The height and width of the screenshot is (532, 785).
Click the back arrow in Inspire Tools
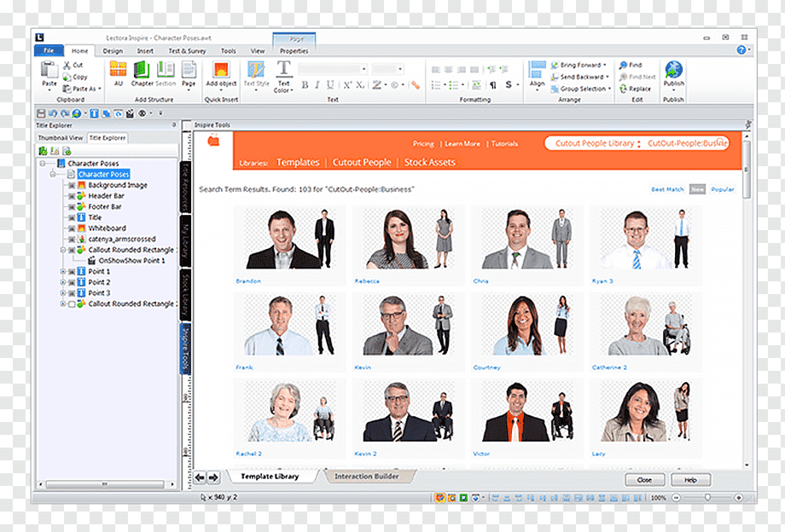click(200, 477)
